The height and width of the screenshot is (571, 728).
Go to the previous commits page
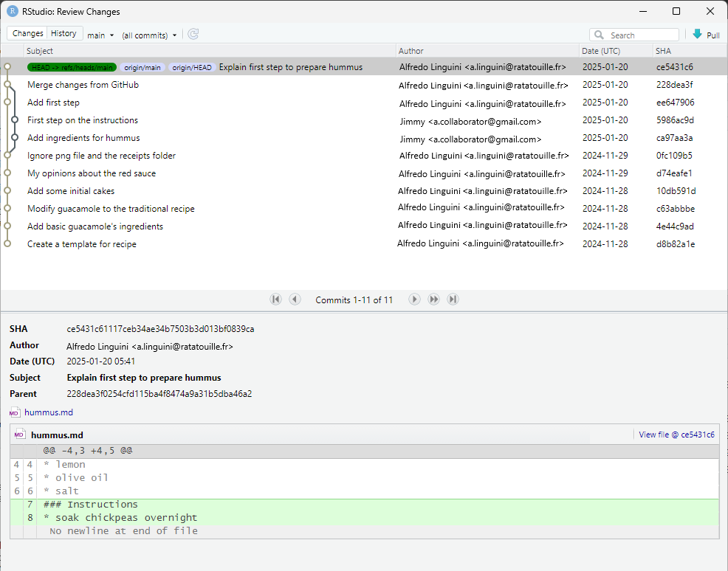[295, 299]
